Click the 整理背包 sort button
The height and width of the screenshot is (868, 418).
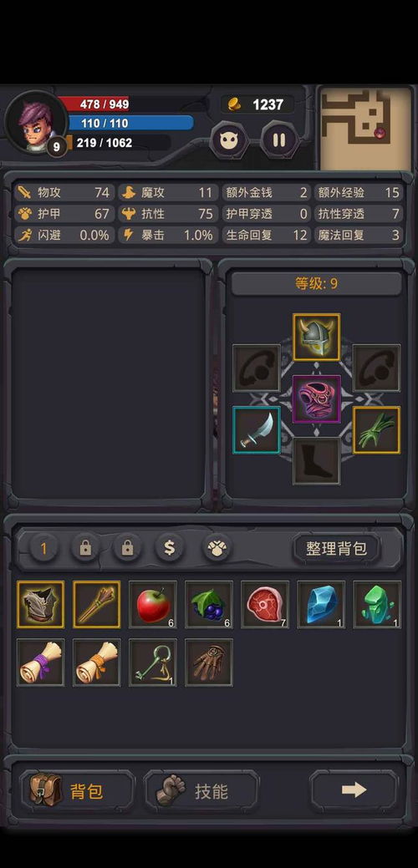click(x=337, y=548)
